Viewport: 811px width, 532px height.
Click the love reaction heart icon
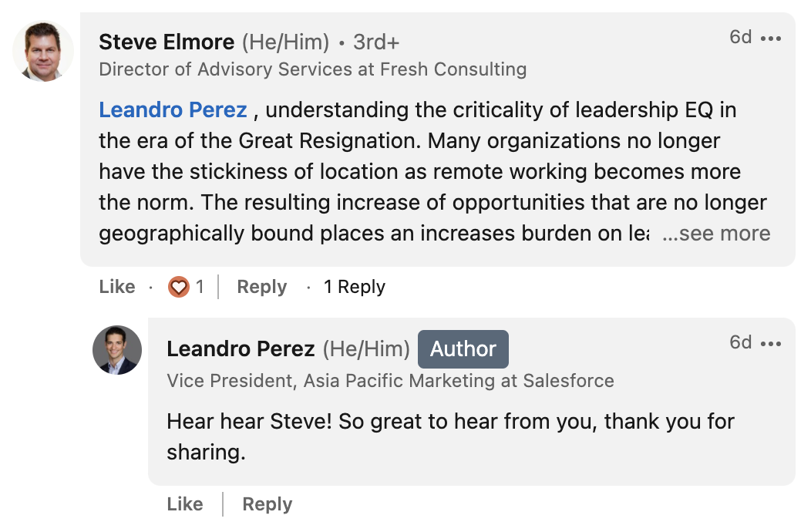pyautogui.click(x=177, y=286)
